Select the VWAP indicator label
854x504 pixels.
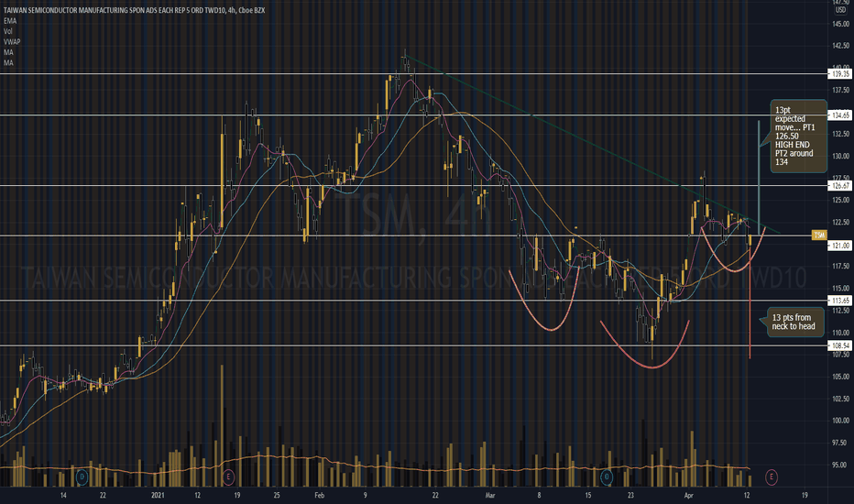coord(12,41)
